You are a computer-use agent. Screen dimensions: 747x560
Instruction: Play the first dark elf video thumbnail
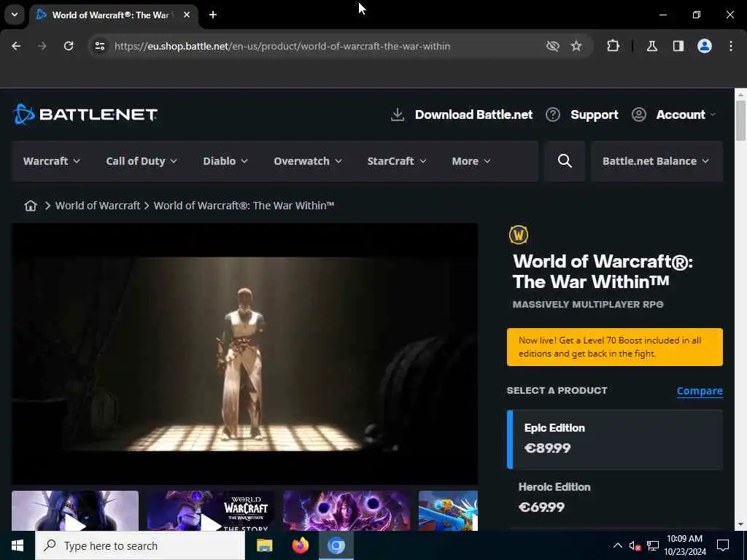[75, 510]
